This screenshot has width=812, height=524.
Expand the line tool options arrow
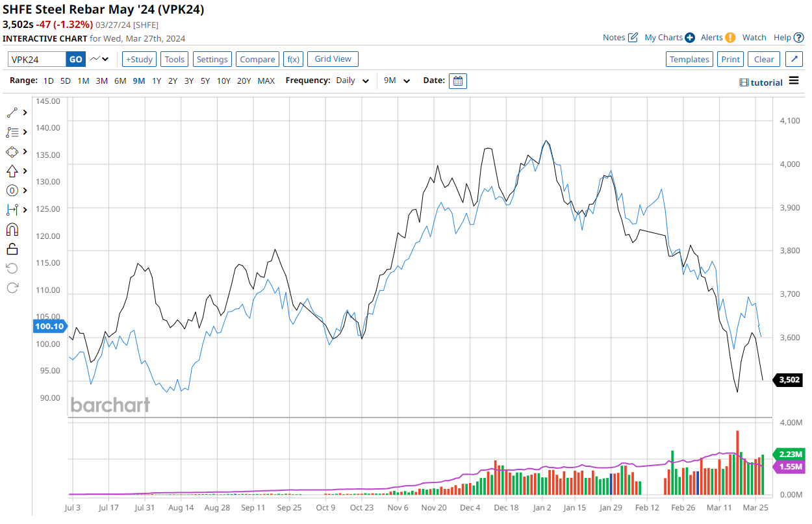25,112
